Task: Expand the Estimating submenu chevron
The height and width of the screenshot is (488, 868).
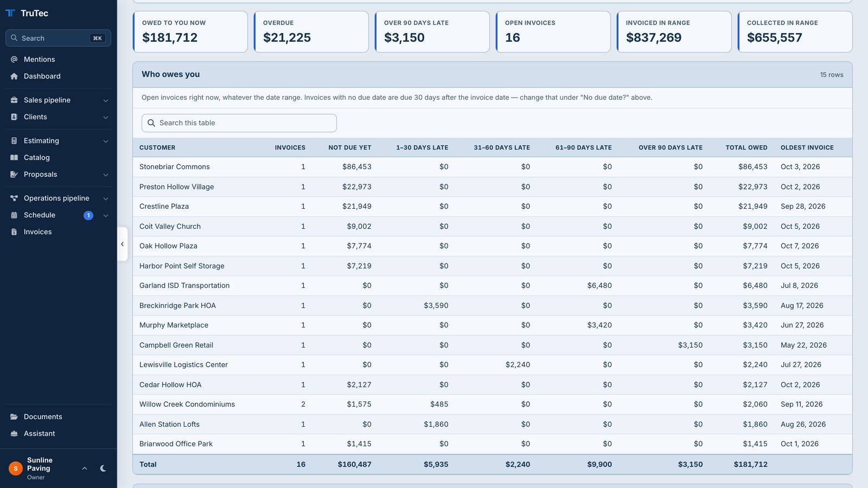Action: (106, 141)
